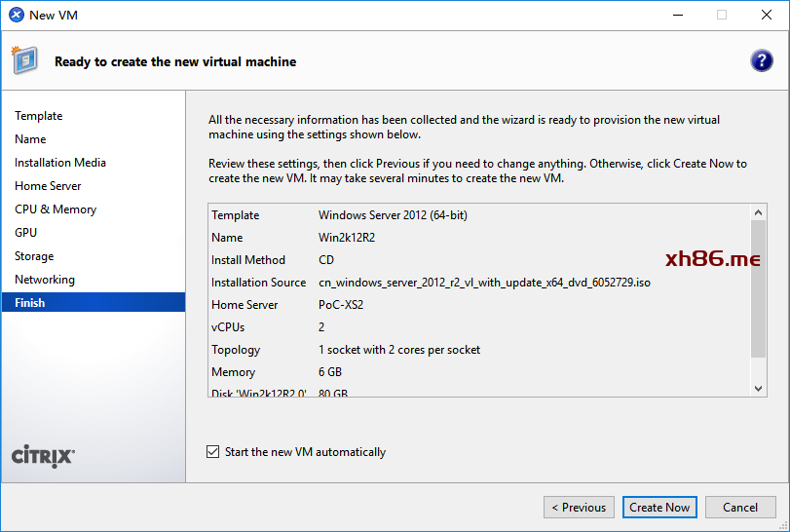Cancel the New VM wizard
This screenshot has height=532, width=790.
(739, 507)
